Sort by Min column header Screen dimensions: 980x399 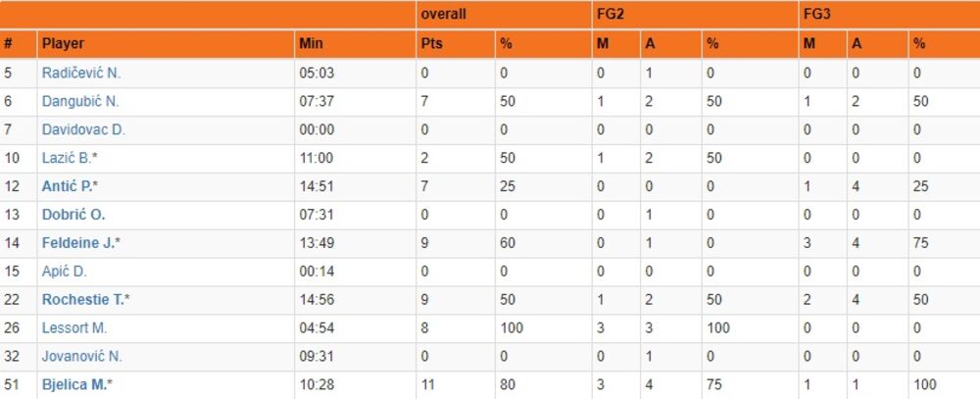(310, 44)
